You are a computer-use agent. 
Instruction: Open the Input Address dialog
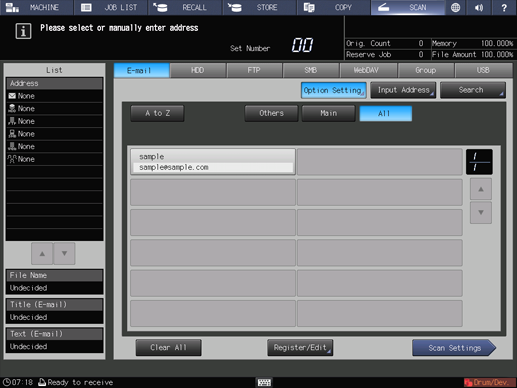click(x=403, y=90)
